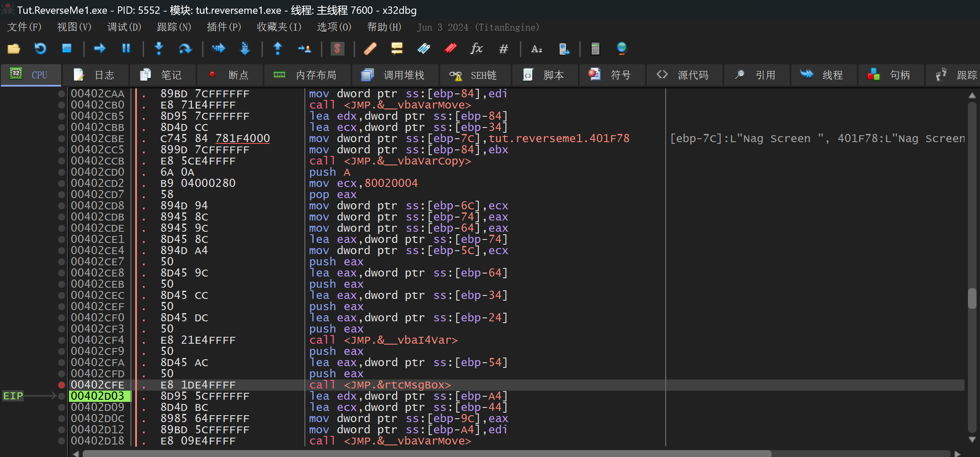Set breakpoint dot at address 00402CF4
980x457 pixels.
point(62,340)
